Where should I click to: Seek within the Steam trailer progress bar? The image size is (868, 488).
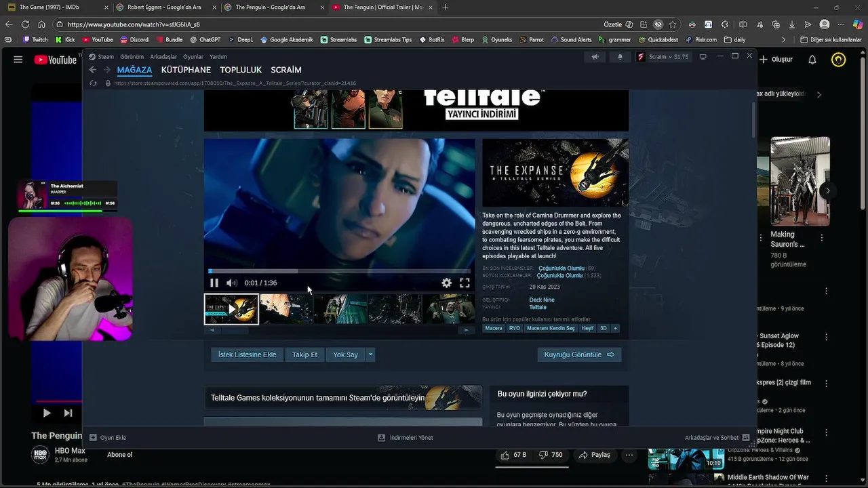click(x=339, y=271)
